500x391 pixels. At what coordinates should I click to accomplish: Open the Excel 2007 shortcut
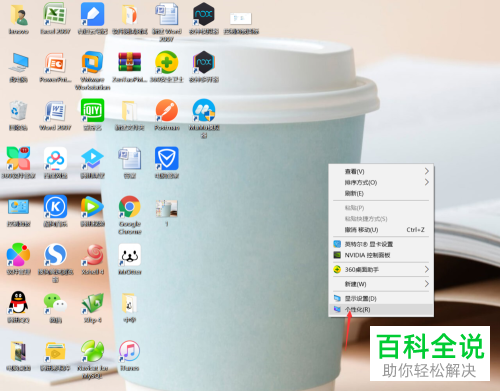pyautogui.click(x=55, y=14)
